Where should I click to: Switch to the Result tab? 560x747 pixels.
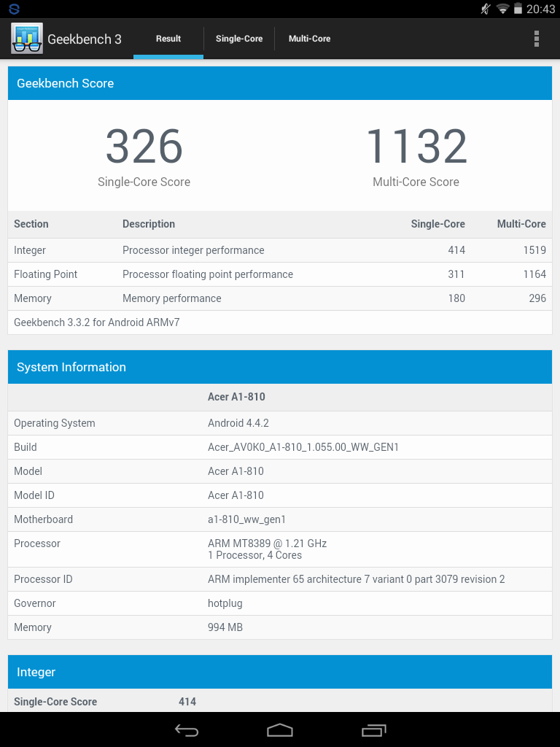point(168,39)
